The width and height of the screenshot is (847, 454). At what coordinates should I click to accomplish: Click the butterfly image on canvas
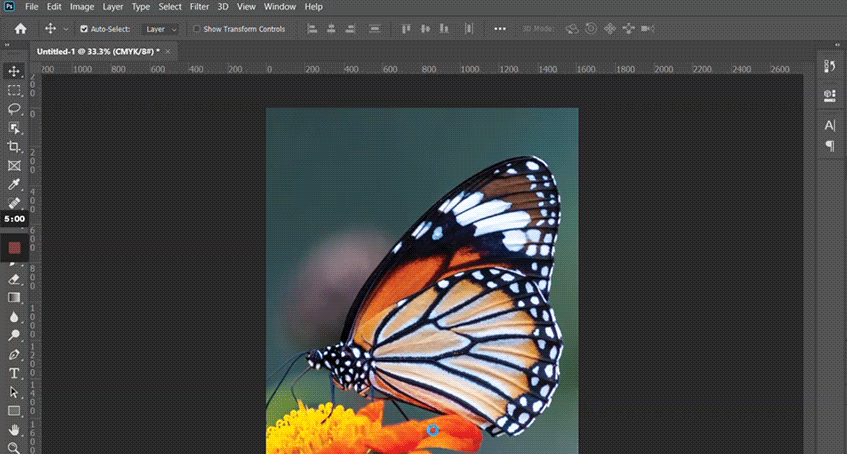tap(422, 281)
